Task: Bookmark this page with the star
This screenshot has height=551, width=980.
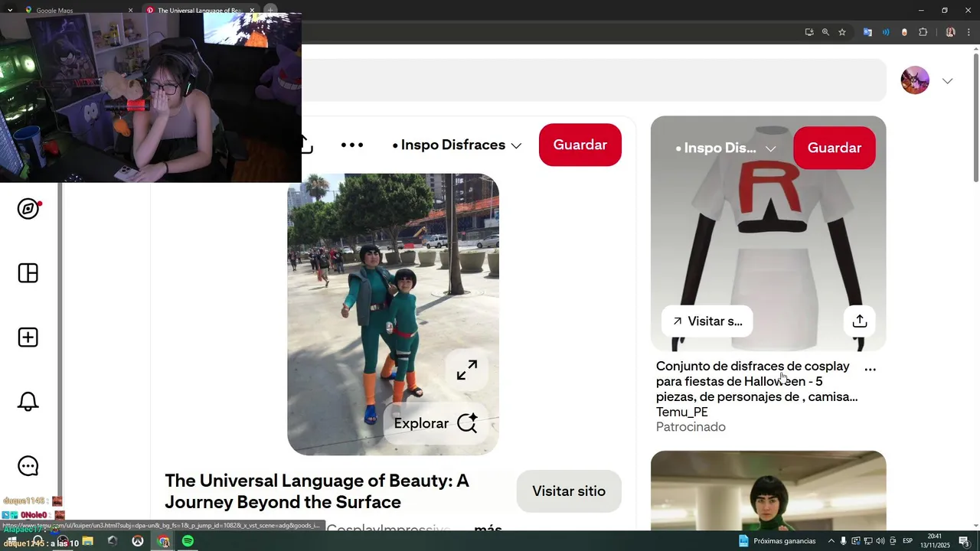Action: (x=842, y=32)
